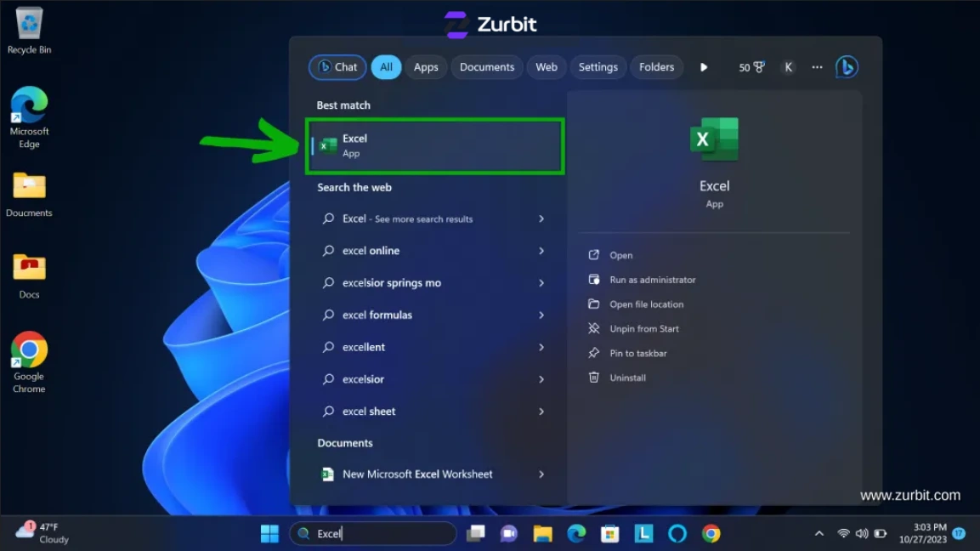The image size is (980, 551).
Task: Switch to the Chat tab
Action: 337,67
